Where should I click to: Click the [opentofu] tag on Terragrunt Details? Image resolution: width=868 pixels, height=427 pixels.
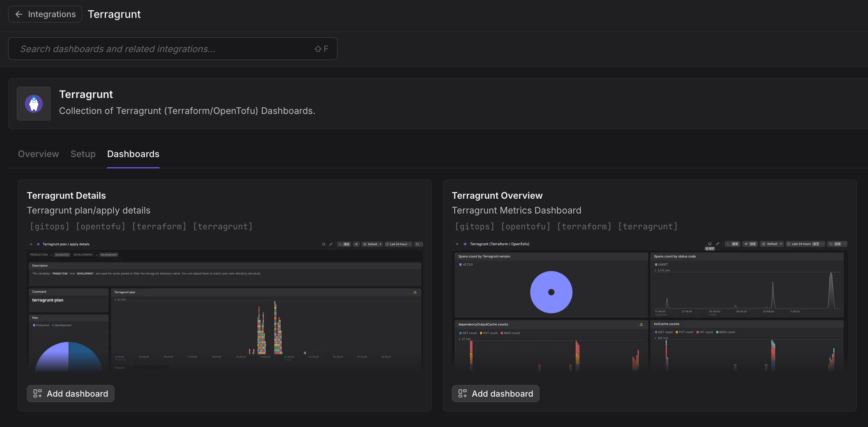tap(100, 226)
